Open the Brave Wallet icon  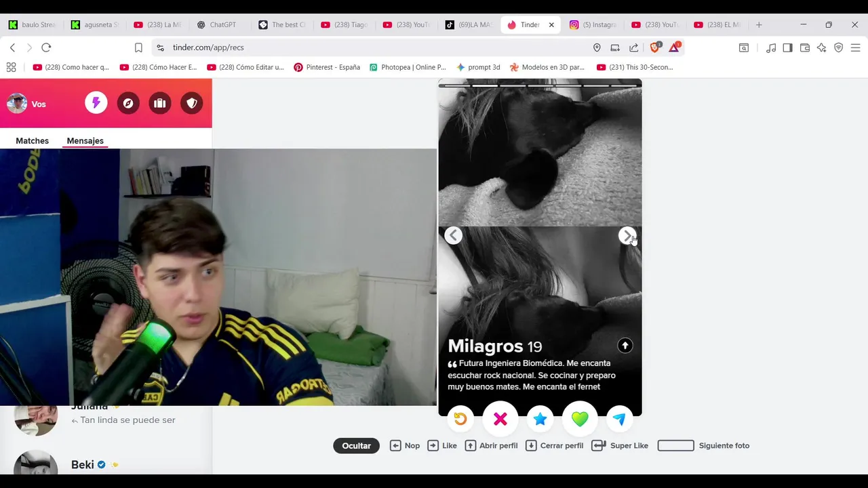pyautogui.click(x=805, y=47)
